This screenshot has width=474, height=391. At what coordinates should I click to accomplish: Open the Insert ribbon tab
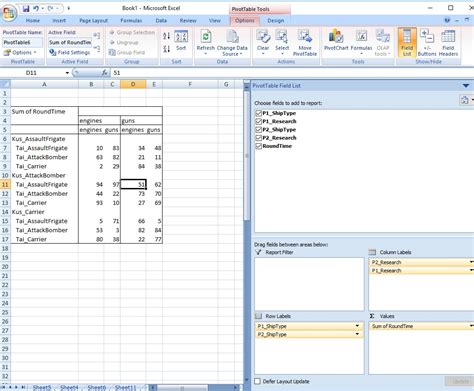59,21
